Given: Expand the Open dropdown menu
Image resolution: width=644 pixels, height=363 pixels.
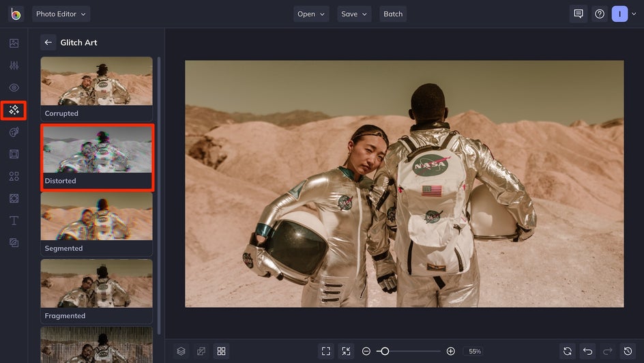Looking at the screenshot, I should pyautogui.click(x=311, y=14).
